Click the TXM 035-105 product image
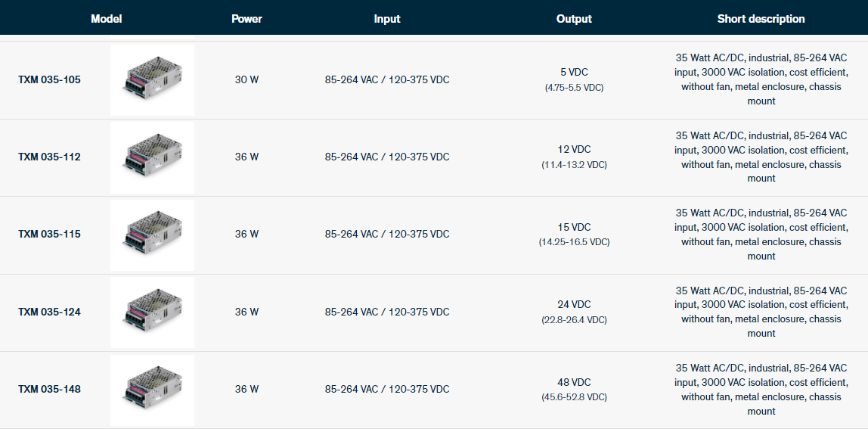The height and width of the screenshot is (429, 868). [x=152, y=79]
